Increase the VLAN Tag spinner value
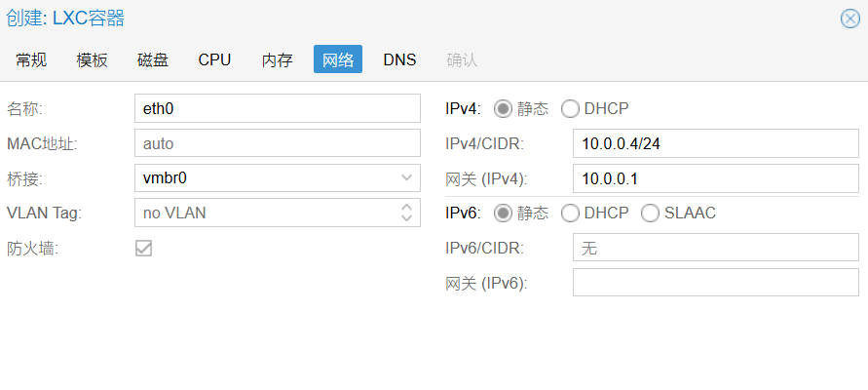 [x=406, y=207]
